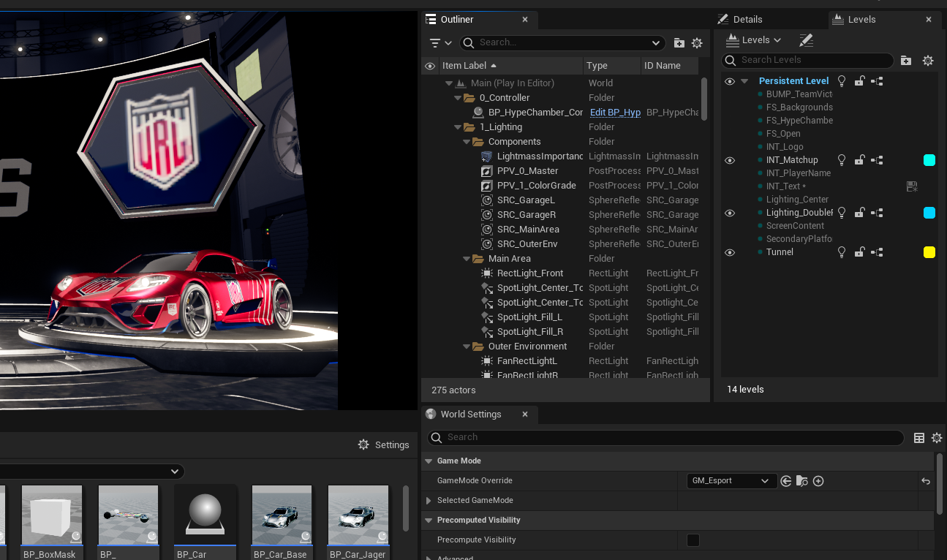This screenshot has height=560, width=947.
Task: Open Outliner search history dropdown arrow
Action: (x=657, y=43)
